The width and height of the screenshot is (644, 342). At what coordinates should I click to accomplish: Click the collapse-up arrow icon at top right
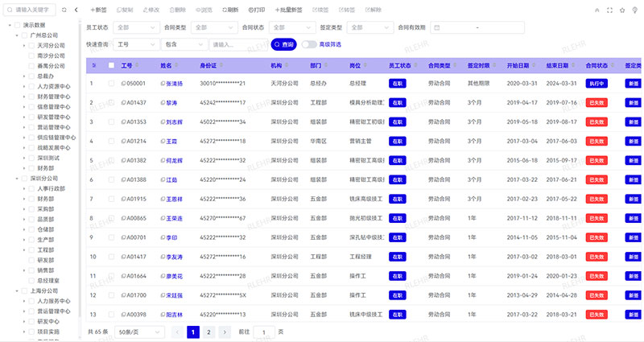[x=597, y=10]
